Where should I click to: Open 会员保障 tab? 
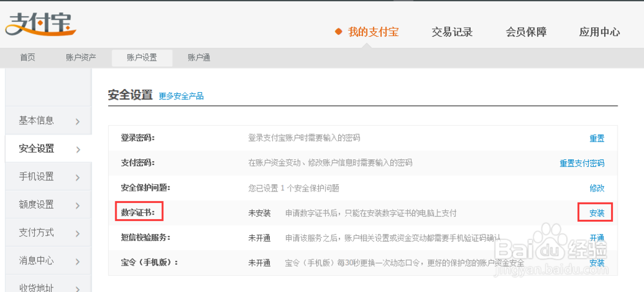526,32
